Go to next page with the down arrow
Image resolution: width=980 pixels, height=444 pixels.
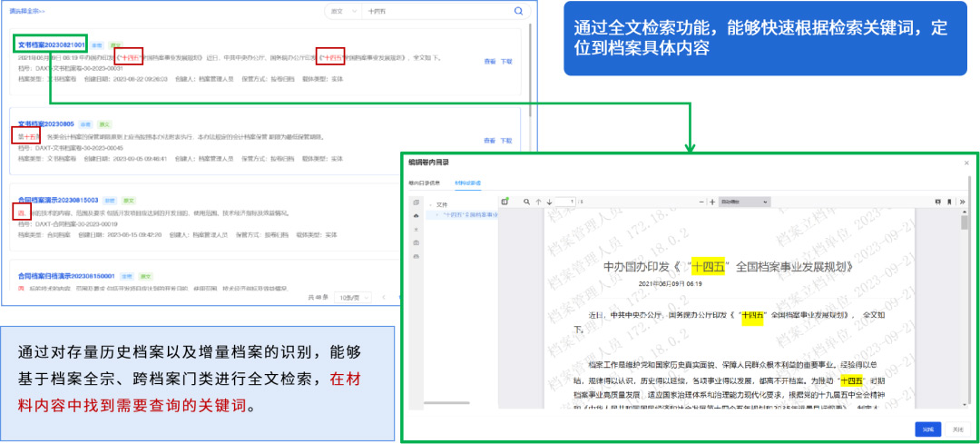point(550,201)
